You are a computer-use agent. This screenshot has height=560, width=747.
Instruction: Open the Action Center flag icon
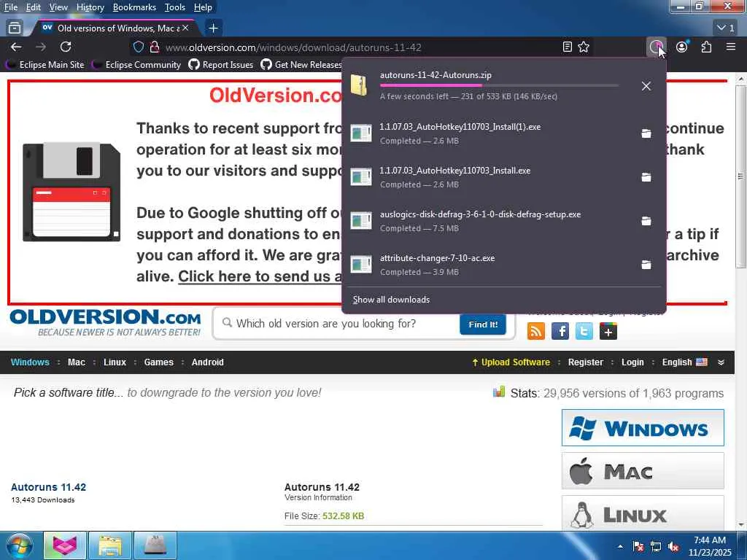coord(638,546)
